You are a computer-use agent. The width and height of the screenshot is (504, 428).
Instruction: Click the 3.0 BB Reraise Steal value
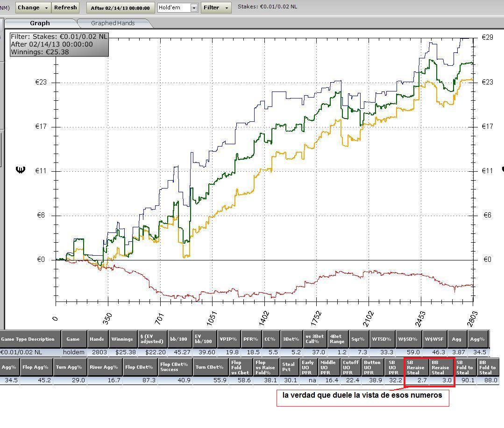point(447,380)
